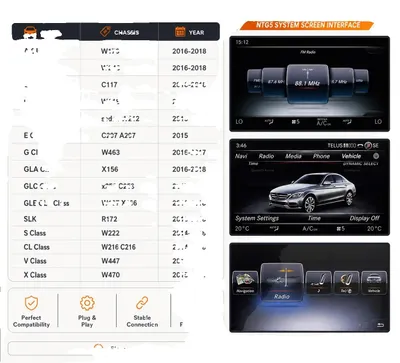
Task: Click chassis cell W470
Action: tap(111, 275)
